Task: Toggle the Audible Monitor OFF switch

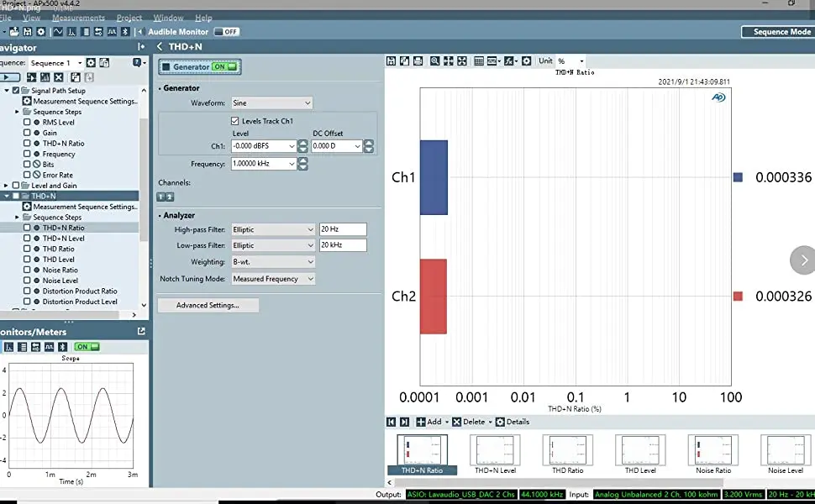Action: (226, 32)
